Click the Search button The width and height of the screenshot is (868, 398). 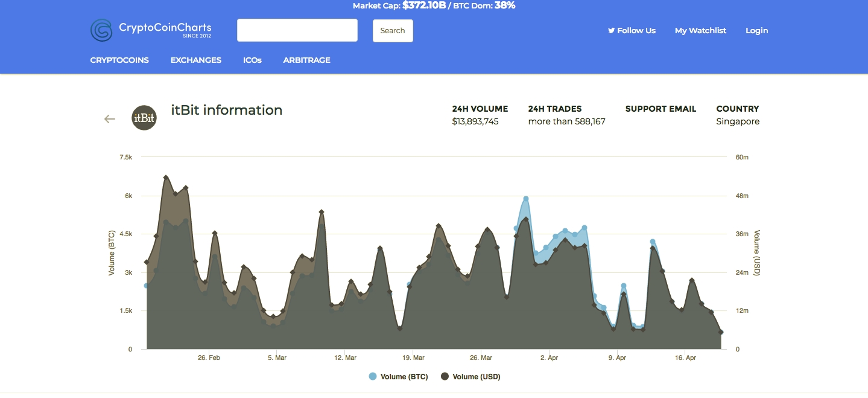pyautogui.click(x=393, y=31)
